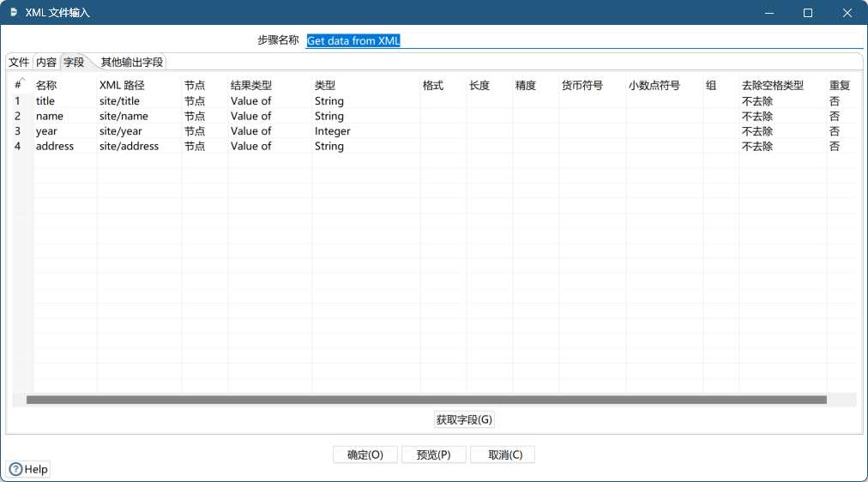Switch to the 内容 tab

46,62
